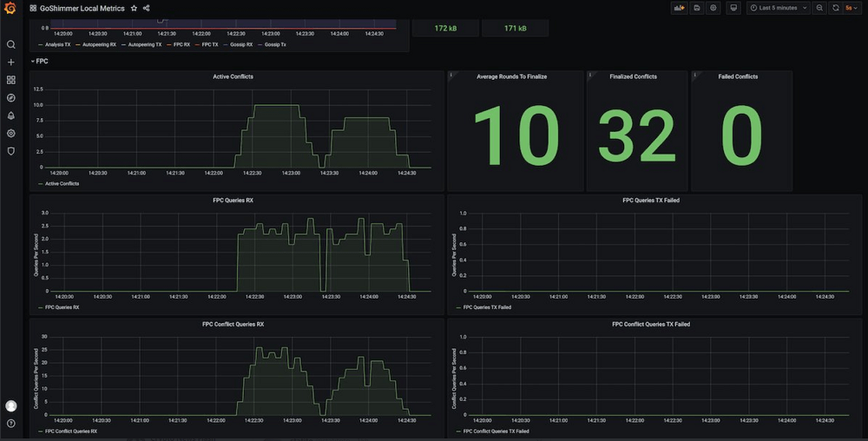
Task: Click the Add panel icon
Action: coord(679,8)
